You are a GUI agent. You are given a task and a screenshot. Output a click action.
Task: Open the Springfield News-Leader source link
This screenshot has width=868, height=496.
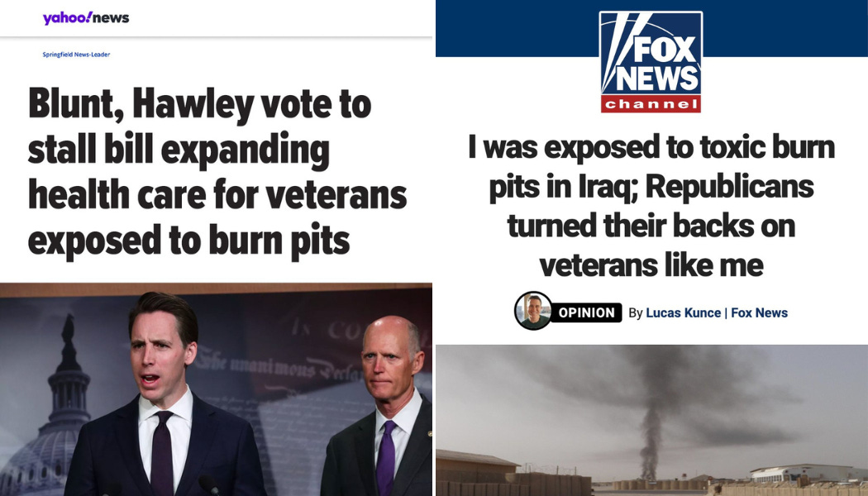[76, 55]
